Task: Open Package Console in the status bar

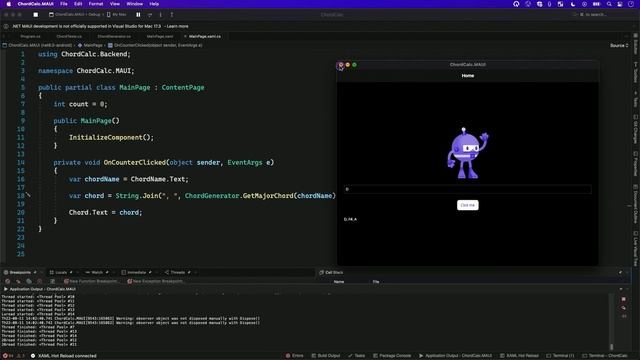Action: coord(392,356)
